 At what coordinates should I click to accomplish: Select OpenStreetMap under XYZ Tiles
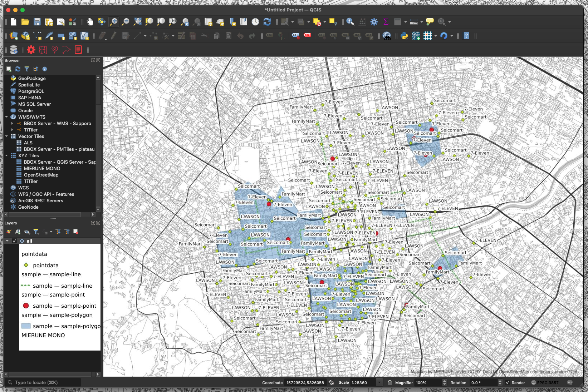41,175
